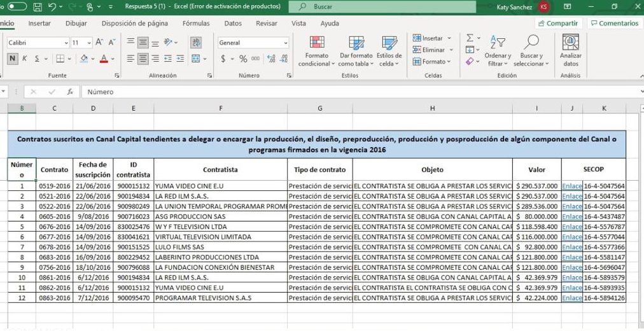Apply cell borders icon
This screenshot has width=644, height=331.
point(60,59)
